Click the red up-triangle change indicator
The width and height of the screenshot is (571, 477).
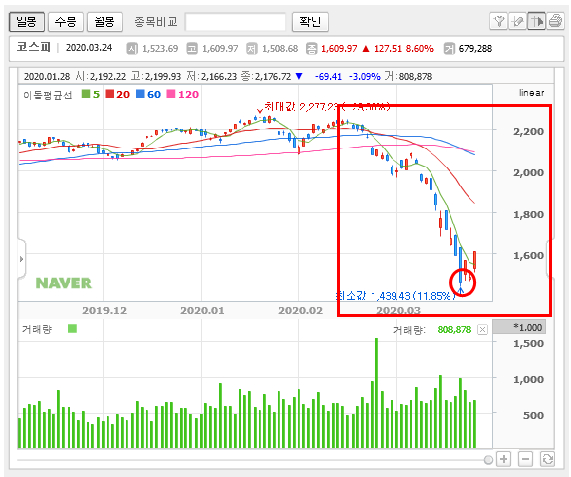point(366,48)
